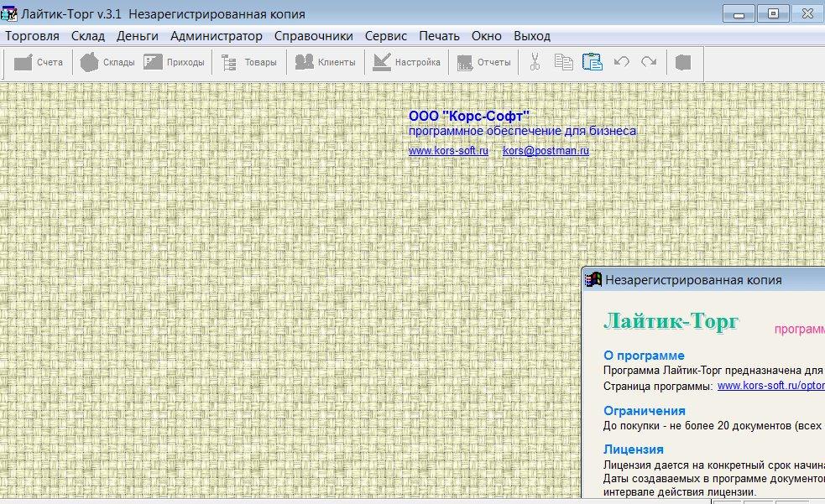This screenshot has width=825, height=504.
Task: Click the Copy icon in toolbar
Action: (563, 62)
